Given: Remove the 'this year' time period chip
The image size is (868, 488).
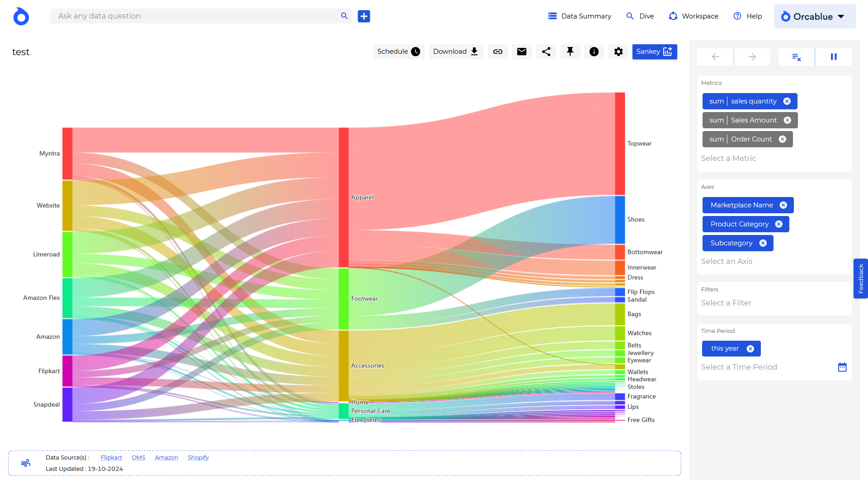Looking at the screenshot, I should pyautogui.click(x=750, y=348).
